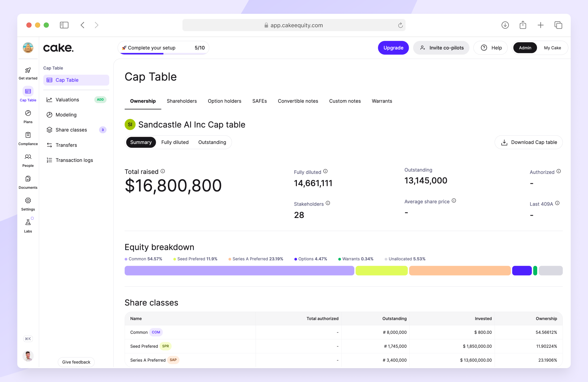The image size is (588, 382).
Task: Click the Safari share icon
Action: (x=523, y=25)
